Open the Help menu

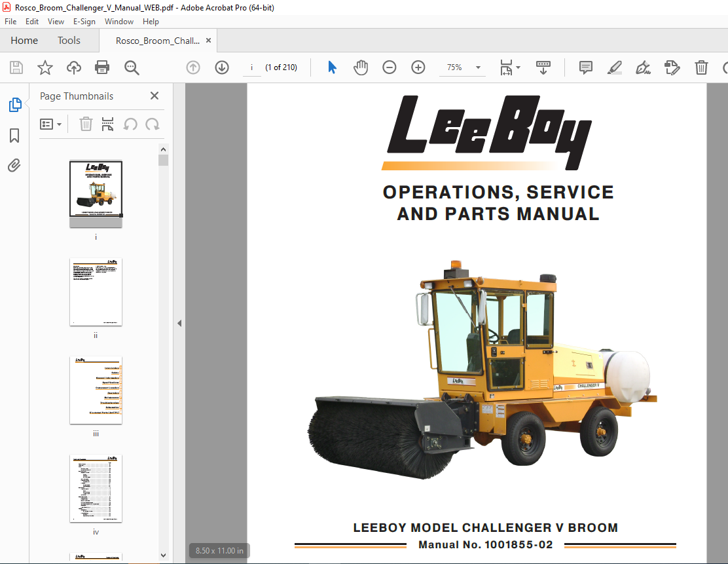point(151,22)
